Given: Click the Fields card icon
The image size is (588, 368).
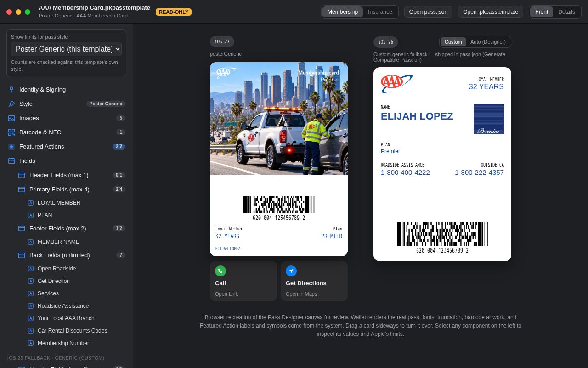Looking at the screenshot, I should 11,161.
